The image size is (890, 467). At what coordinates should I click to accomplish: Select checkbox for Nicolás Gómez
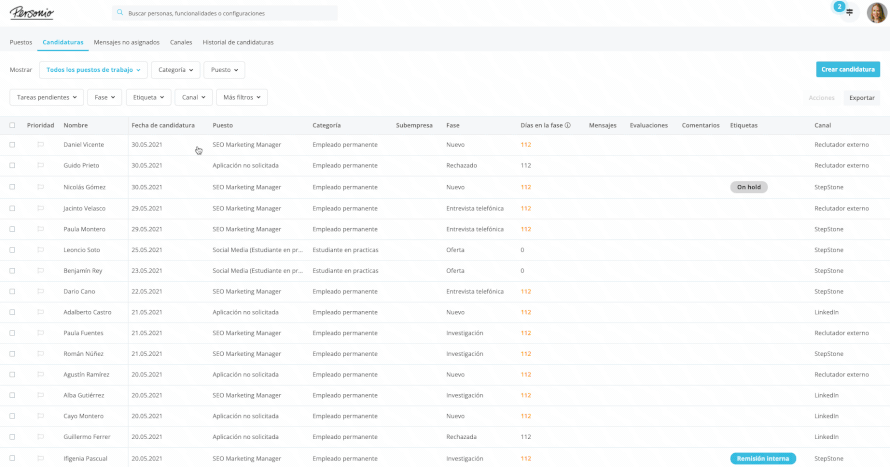12,187
